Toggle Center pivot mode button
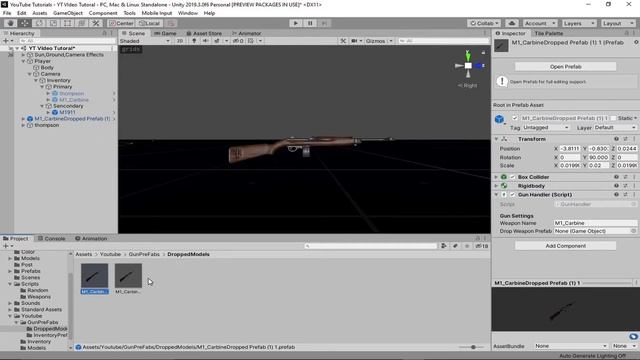Screen dimensions: 640x360 [121, 23]
